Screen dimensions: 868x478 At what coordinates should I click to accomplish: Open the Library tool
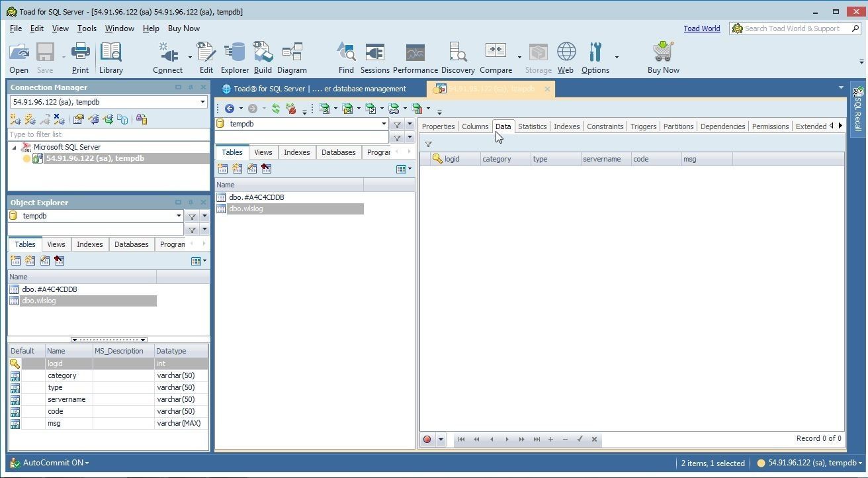111,58
